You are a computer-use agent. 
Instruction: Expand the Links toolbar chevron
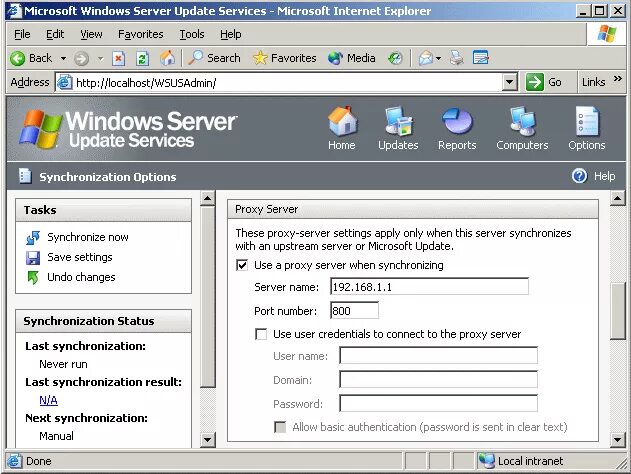pos(618,79)
